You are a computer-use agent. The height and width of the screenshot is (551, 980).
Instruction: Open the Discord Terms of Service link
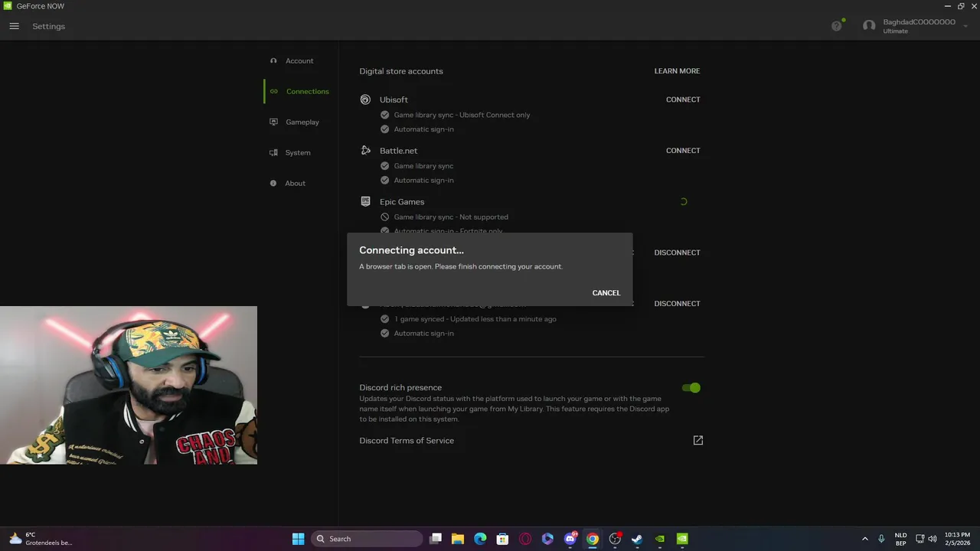coord(407,441)
